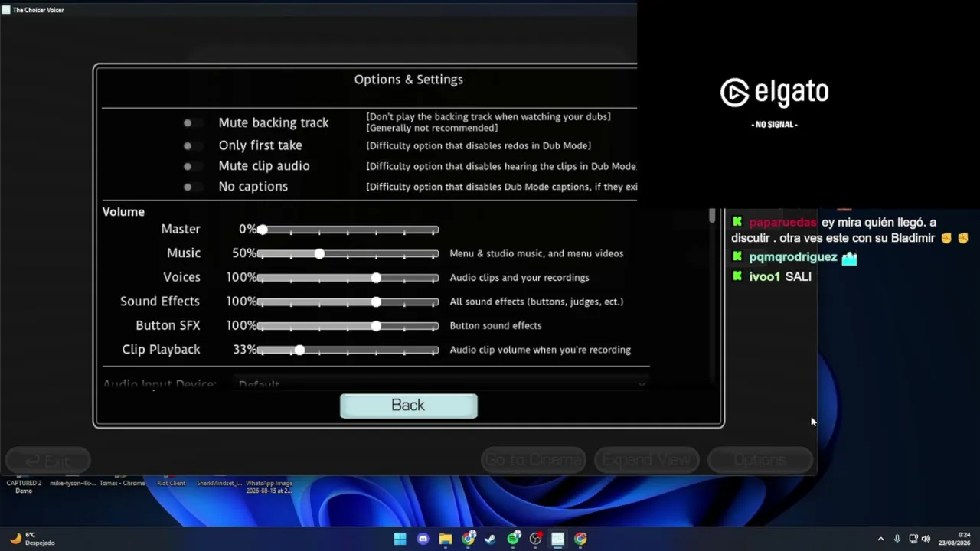Click the Master 0% value text
Screen dimensions: 980x551
click(x=247, y=229)
